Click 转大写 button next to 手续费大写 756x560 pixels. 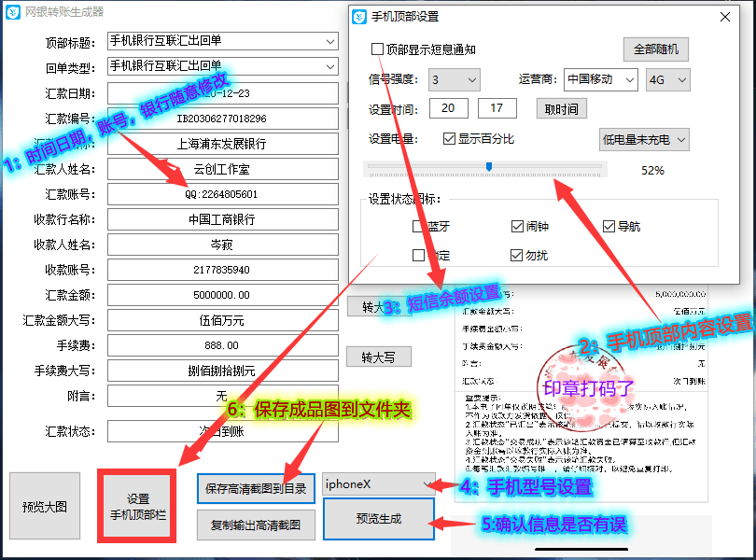coord(379,357)
